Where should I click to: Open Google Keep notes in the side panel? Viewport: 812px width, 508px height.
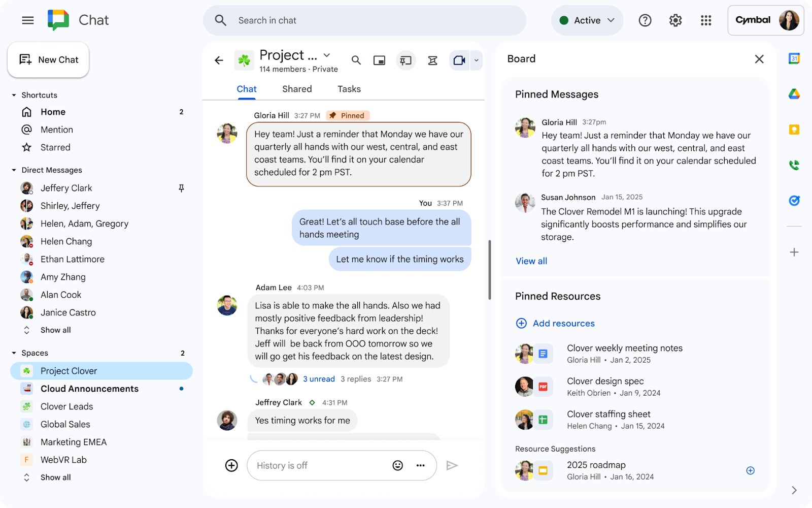coord(795,130)
